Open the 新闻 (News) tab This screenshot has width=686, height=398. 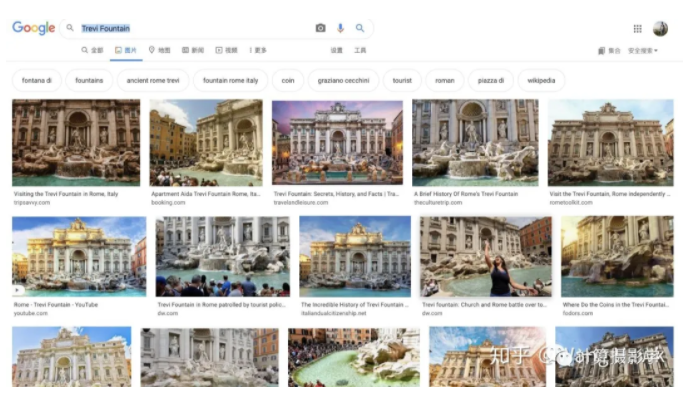(193, 50)
